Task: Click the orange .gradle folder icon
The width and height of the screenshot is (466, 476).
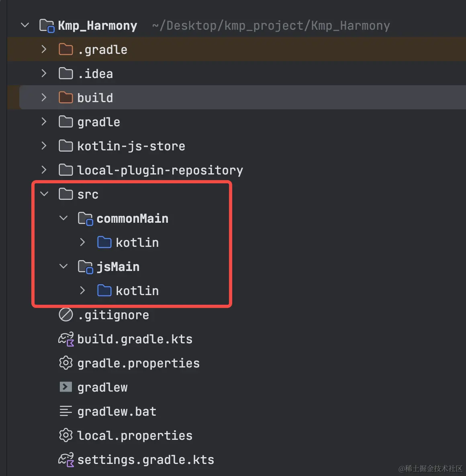Action: pyautogui.click(x=65, y=49)
